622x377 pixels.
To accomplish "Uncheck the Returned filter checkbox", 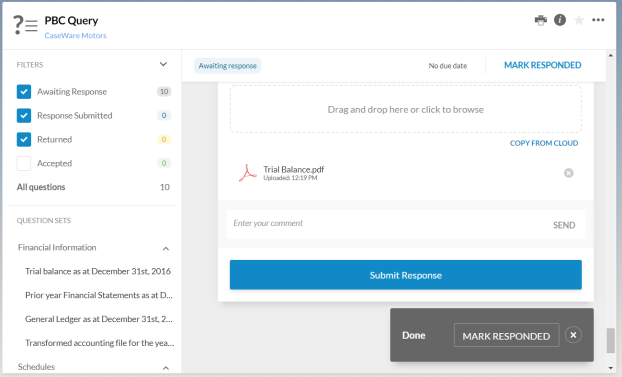I will coord(24,139).
